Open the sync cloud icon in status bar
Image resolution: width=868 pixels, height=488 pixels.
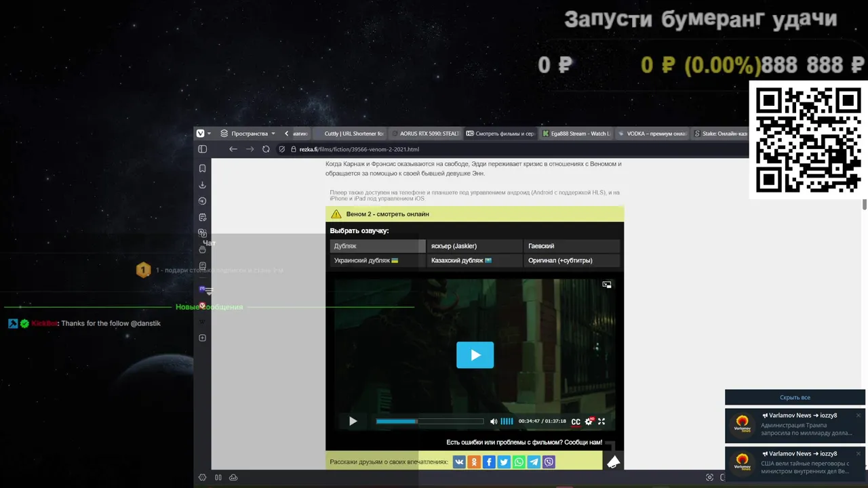point(233,477)
